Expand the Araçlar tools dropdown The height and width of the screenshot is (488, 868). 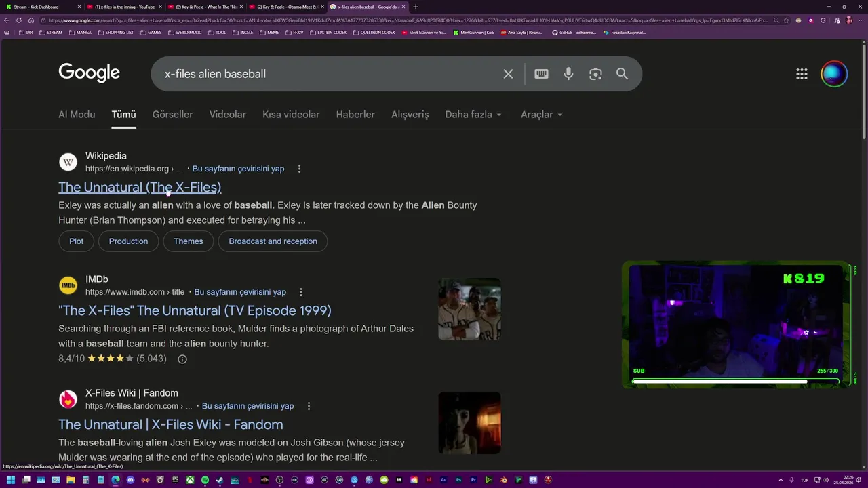point(542,115)
